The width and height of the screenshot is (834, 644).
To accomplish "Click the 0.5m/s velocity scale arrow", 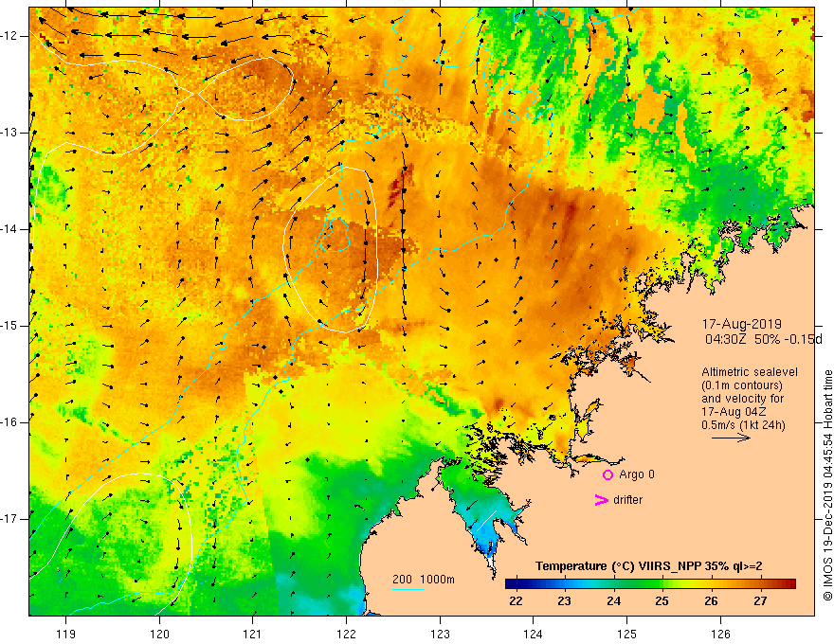I will 731,438.
